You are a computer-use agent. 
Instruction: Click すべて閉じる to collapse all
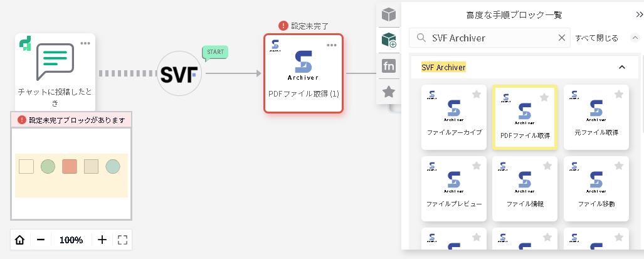(x=596, y=38)
